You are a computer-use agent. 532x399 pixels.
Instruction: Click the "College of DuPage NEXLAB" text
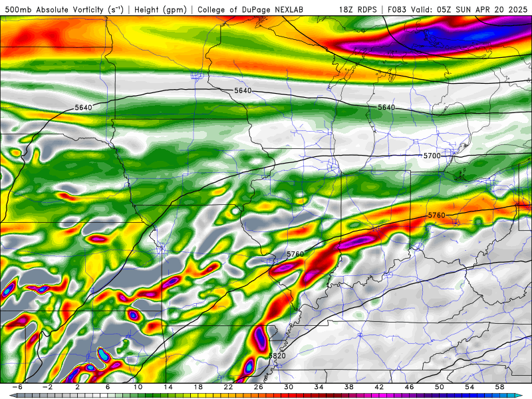click(x=251, y=10)
